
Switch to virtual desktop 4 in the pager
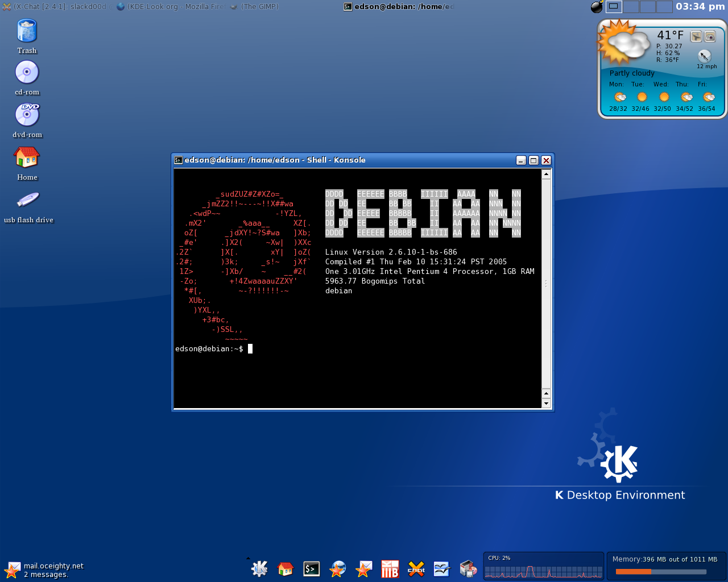(664, 7)
